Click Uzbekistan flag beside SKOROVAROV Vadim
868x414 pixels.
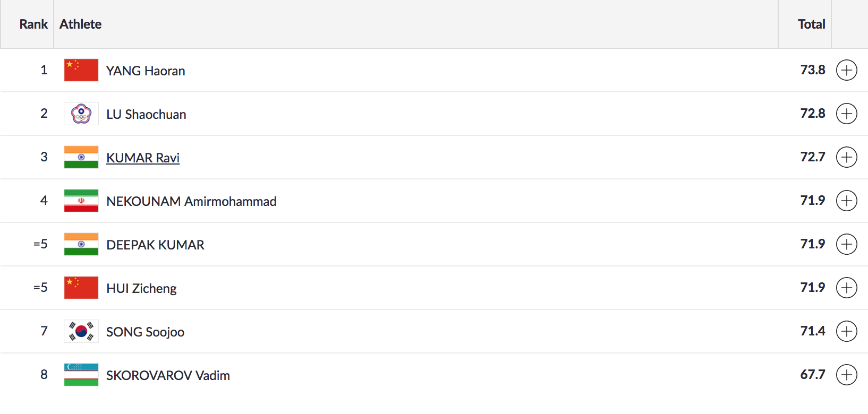coord(81,375)
